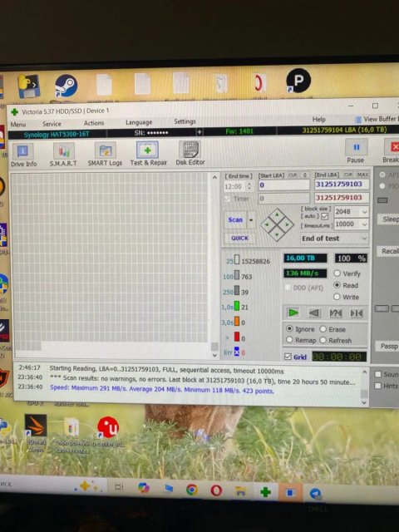Click the Pause toolbar button
The image size is (399, 532).
pos(356,151)
